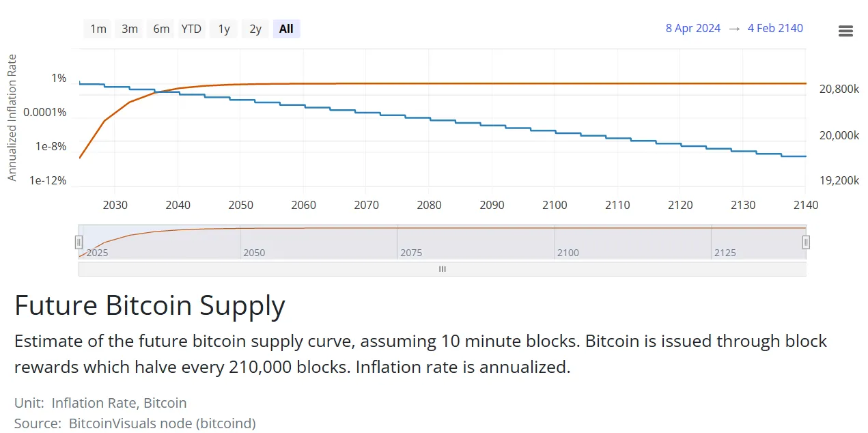Select the 3m zoom range
Image resolution: width=868 pixels, height=433 pixels.
point(130,29)
